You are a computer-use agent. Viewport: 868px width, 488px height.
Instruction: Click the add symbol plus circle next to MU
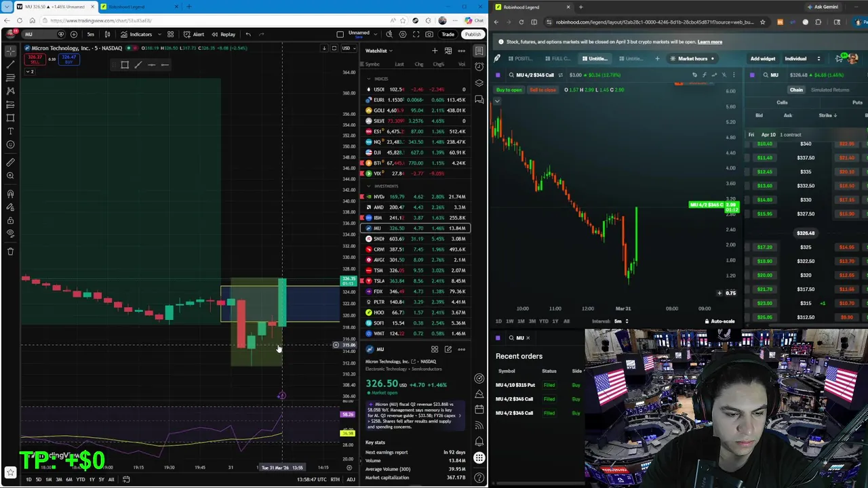click(73, 34)
